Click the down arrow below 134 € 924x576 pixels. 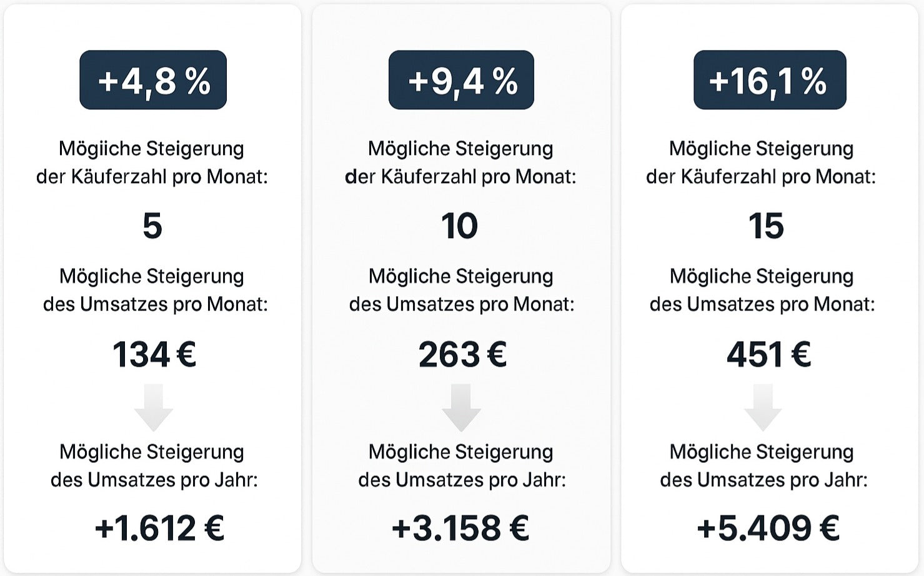tap(154, 407)
